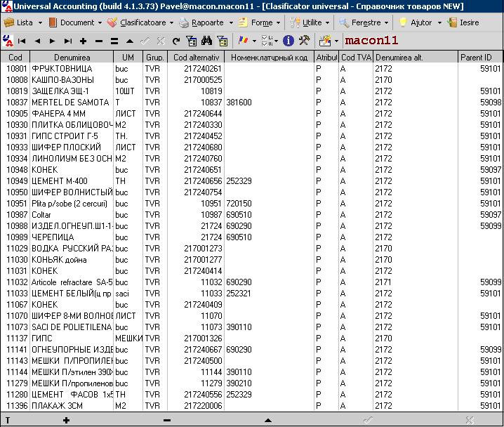Click the UA logo in the toolbar
504x427 pixels.
(x=8, y=41)
